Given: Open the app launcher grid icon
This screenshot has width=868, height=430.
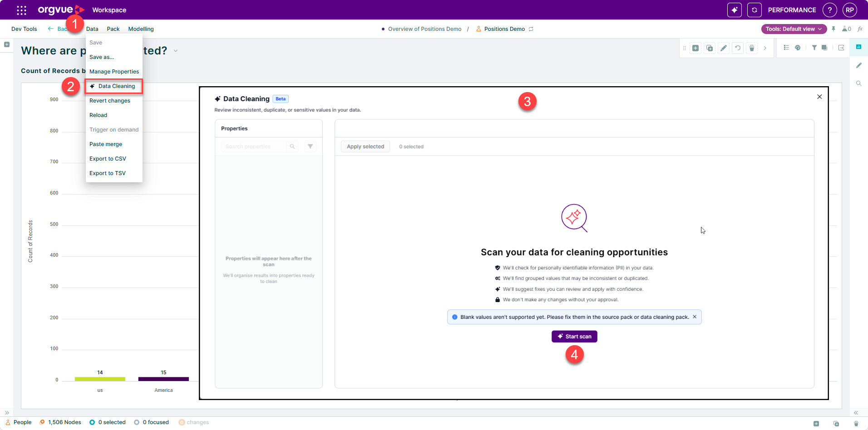Looking at the screenshot, I should 21,10.
